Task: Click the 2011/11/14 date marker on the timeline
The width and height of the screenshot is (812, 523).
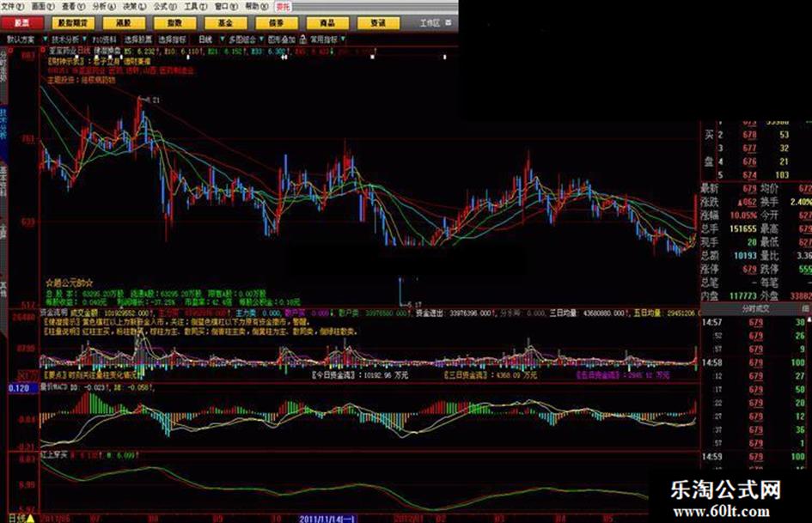Action: point(327,519)
